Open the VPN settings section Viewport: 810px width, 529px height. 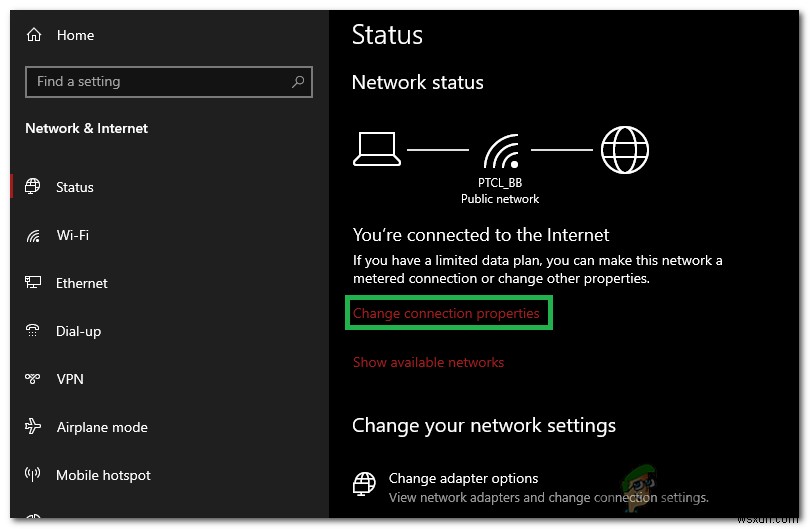[70, 379]
